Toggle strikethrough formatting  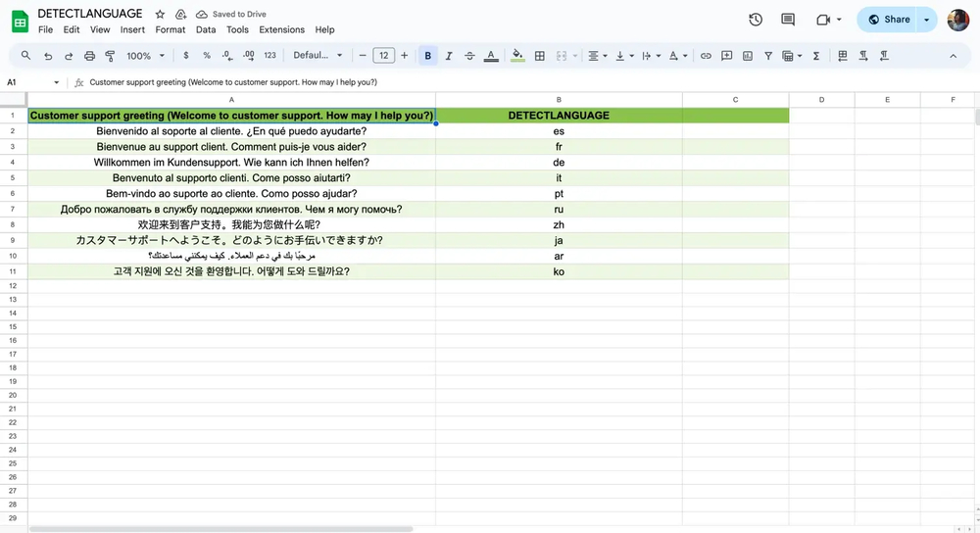click(x=469, y=56)
